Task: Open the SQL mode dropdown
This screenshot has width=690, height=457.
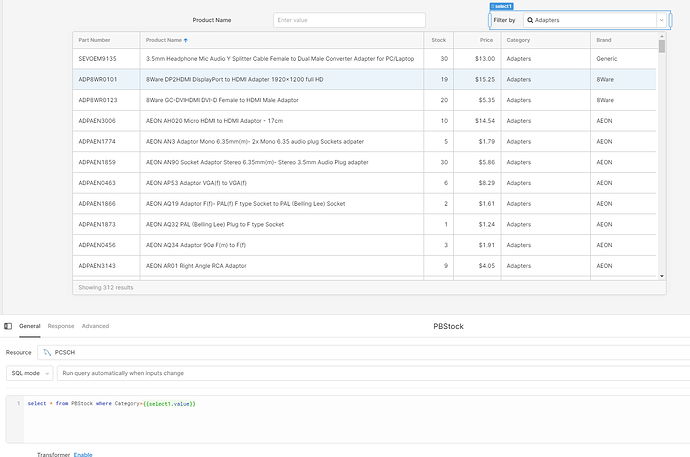Action: coord(29,373)
